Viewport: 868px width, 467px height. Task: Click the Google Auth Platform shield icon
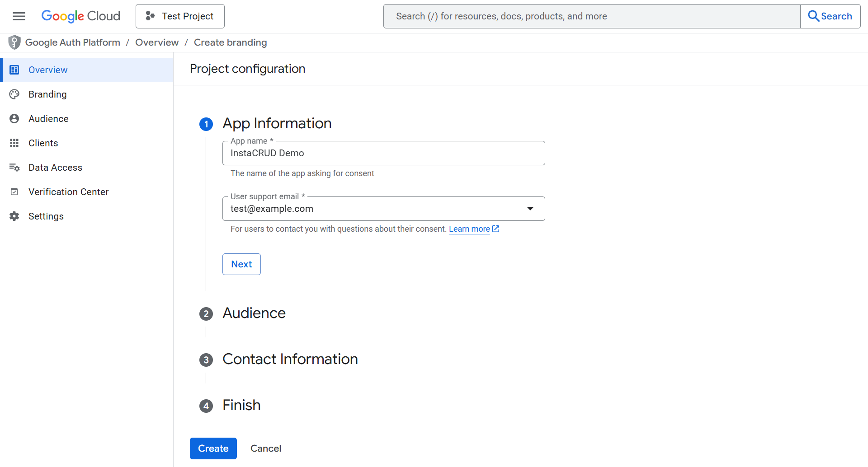[14, 42]
